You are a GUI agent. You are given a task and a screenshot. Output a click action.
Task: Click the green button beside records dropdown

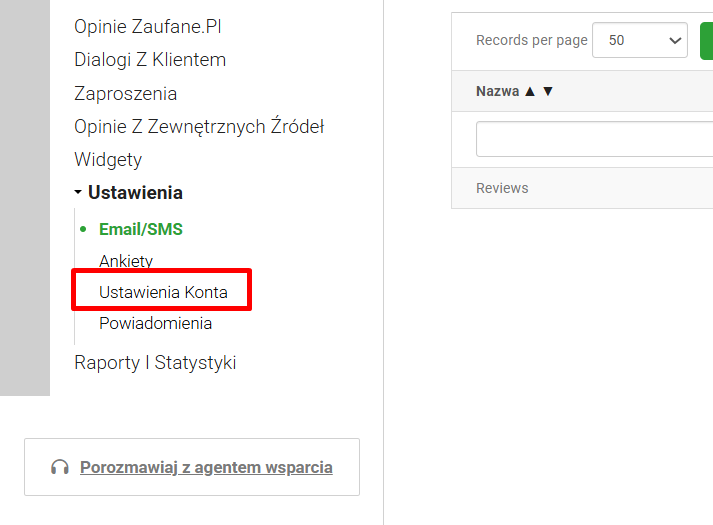[x=706, y=40]
